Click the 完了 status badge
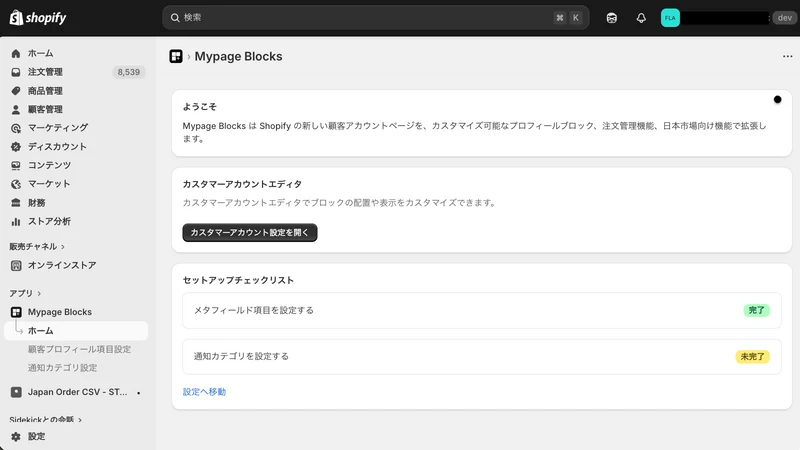This screenshot has height=450, width=800. pyautogui.click(x=756, y=310)
